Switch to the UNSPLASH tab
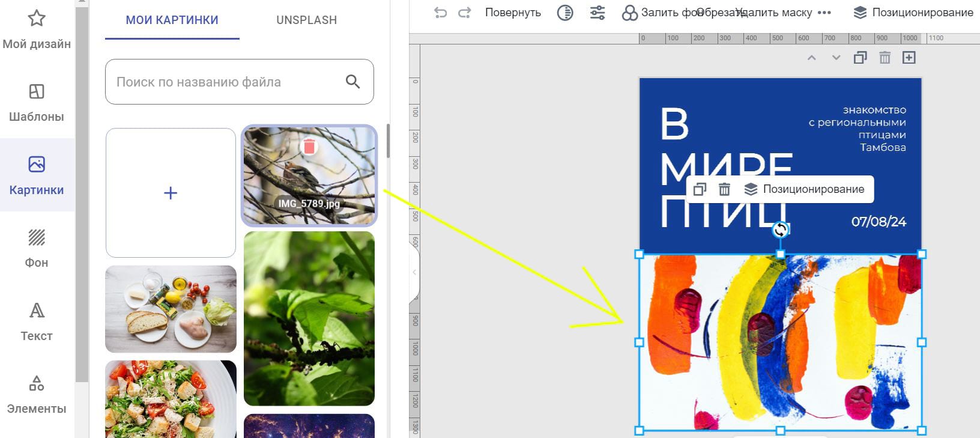 coord(306,20)
